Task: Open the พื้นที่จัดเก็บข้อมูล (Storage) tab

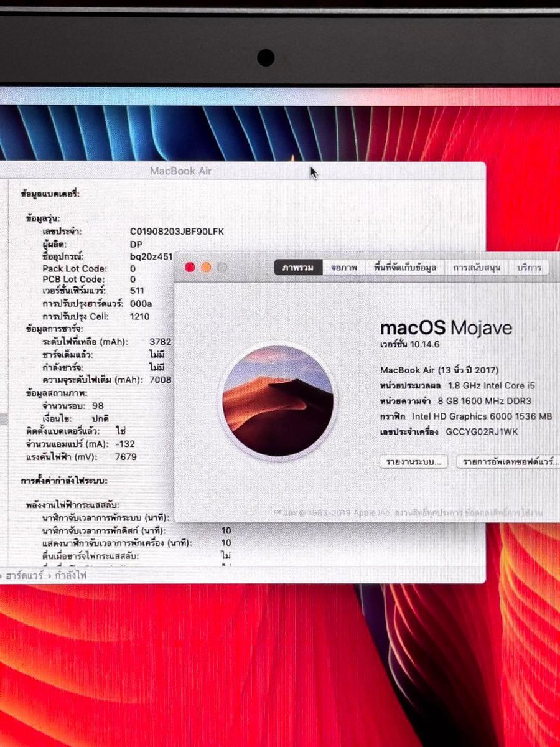Action: click(x=405, y=268)
